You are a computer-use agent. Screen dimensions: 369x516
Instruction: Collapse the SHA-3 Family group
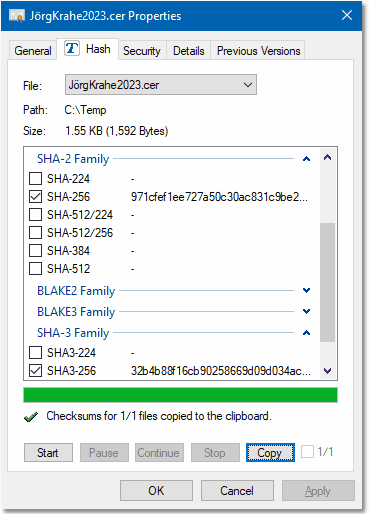[x=306, y=333]
